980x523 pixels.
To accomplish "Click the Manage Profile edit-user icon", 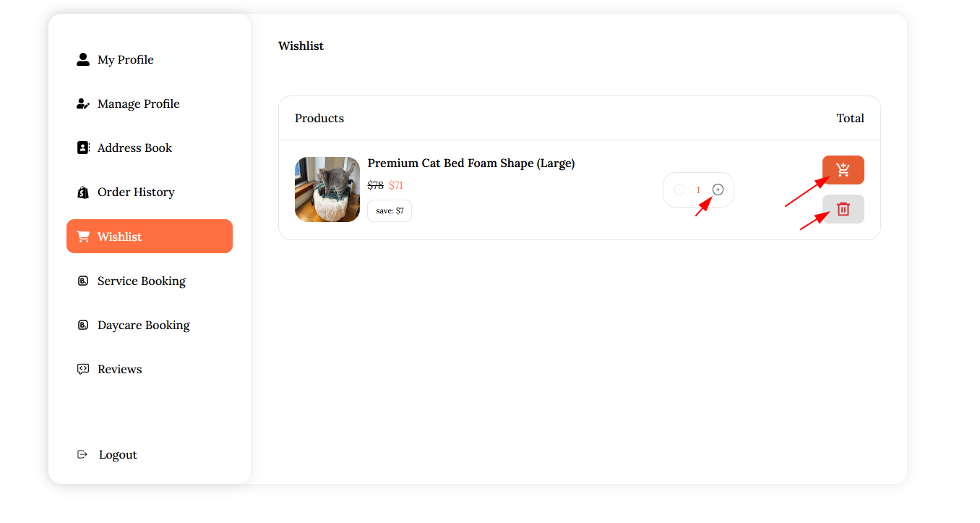I will 83,103.
